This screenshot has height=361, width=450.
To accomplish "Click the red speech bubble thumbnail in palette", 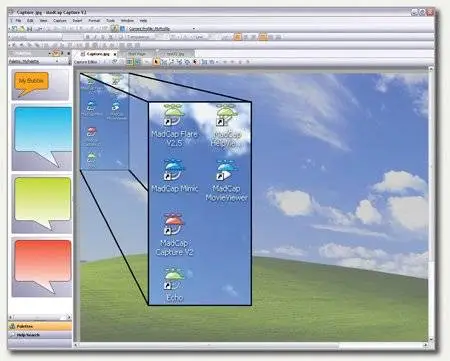I will [43, 266].
